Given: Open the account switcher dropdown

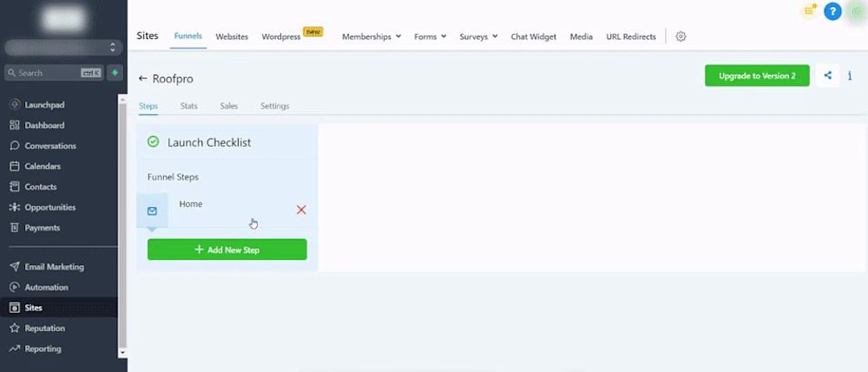Looking at the screenshot, I should [63, 48].
